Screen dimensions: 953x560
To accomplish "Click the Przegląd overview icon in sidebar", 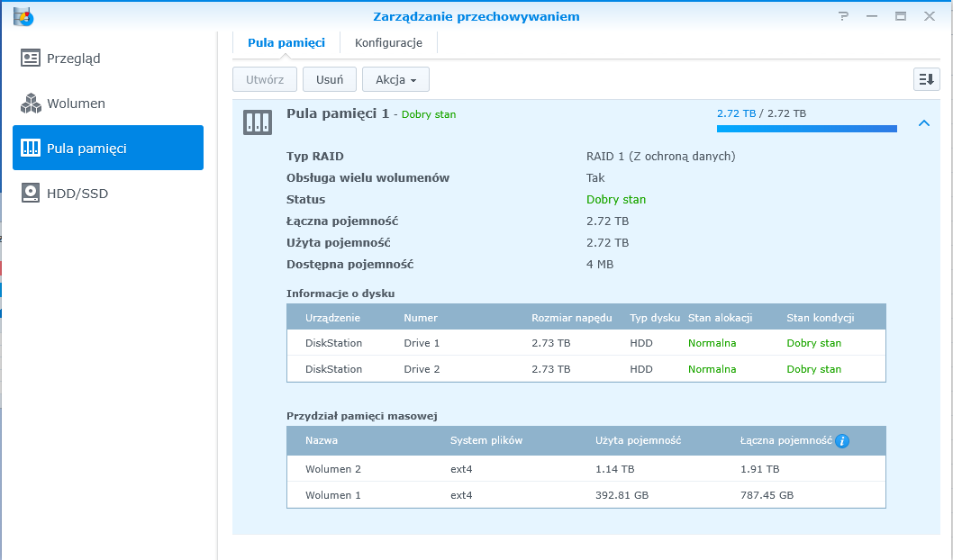I will 32,59.
